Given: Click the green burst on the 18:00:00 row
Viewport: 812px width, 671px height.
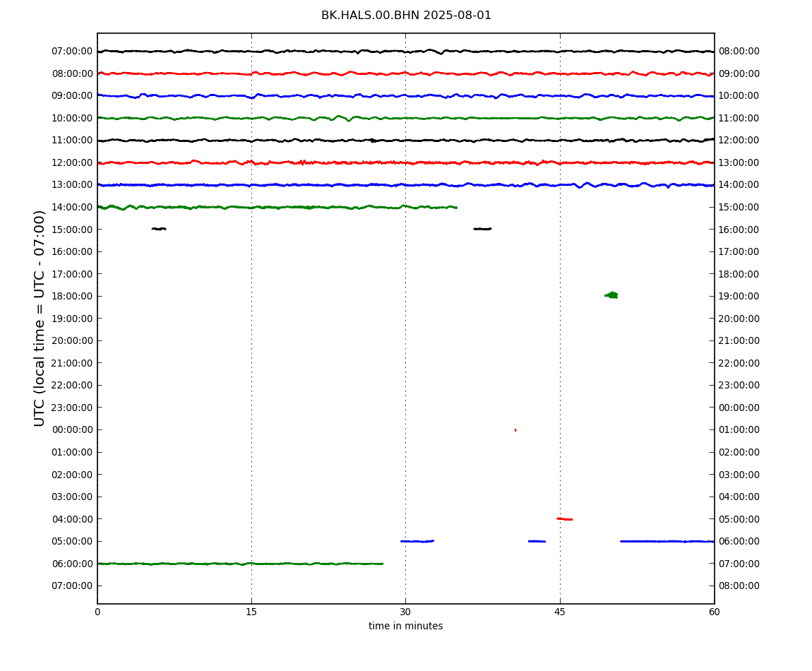Looking at the screenshot, I should coord(611,295).
